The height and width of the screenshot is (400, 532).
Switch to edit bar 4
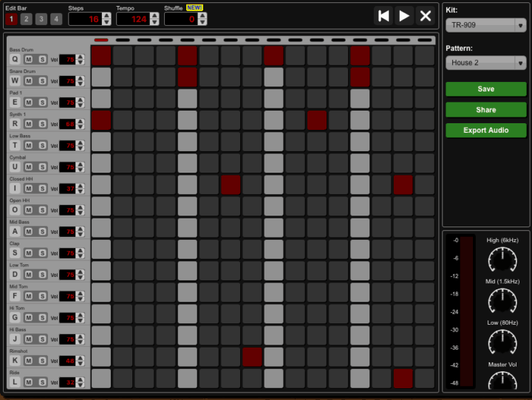click(x=56, y=18)
